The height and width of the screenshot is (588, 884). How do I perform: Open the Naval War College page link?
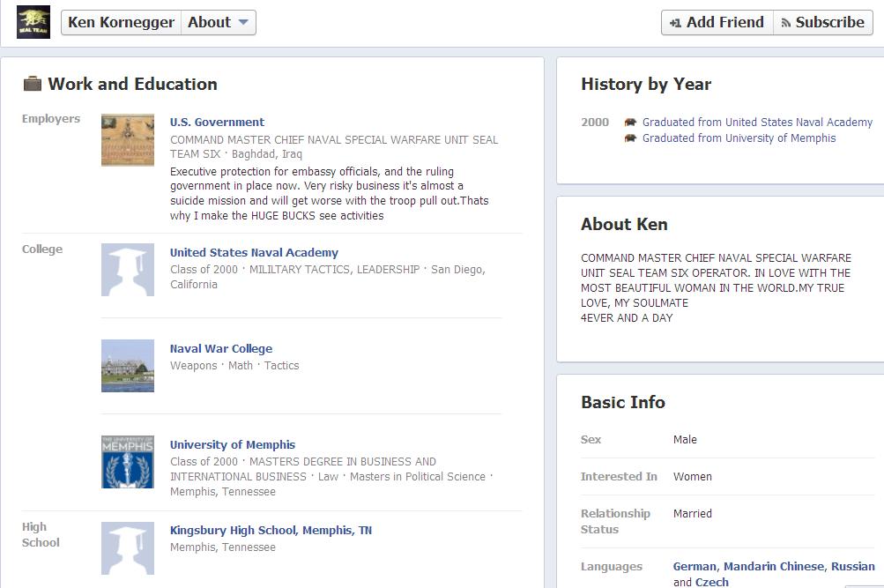tap(220, 349)
